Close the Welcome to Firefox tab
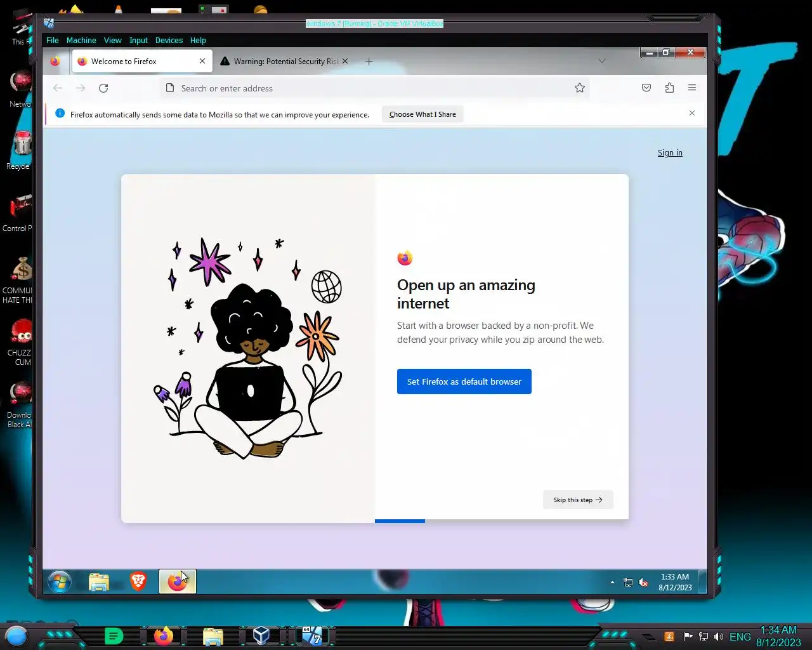 [202, 62]
